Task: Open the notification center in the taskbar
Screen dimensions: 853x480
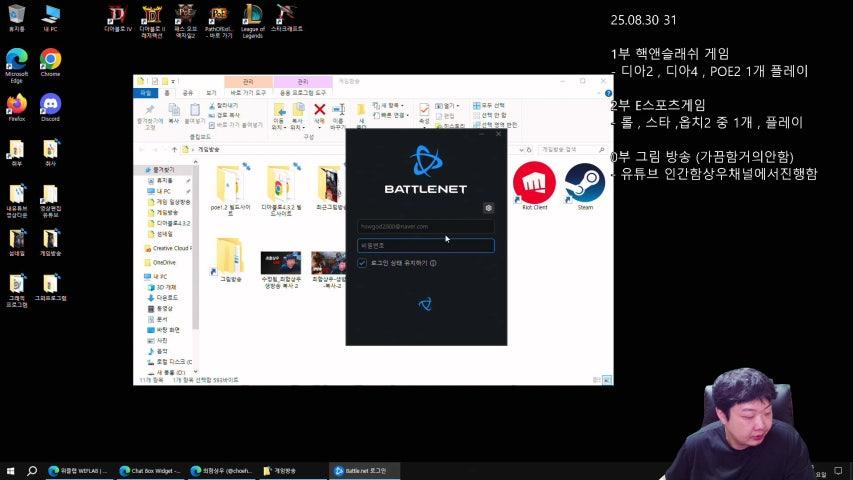Action: tap(838, 471)
